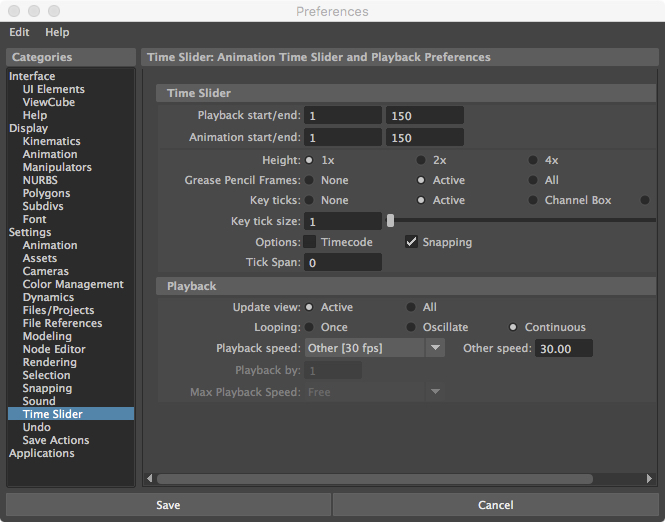Enable the Timecode checkbox
Viewport: 665px width, 522px height.
coord(310,242)
